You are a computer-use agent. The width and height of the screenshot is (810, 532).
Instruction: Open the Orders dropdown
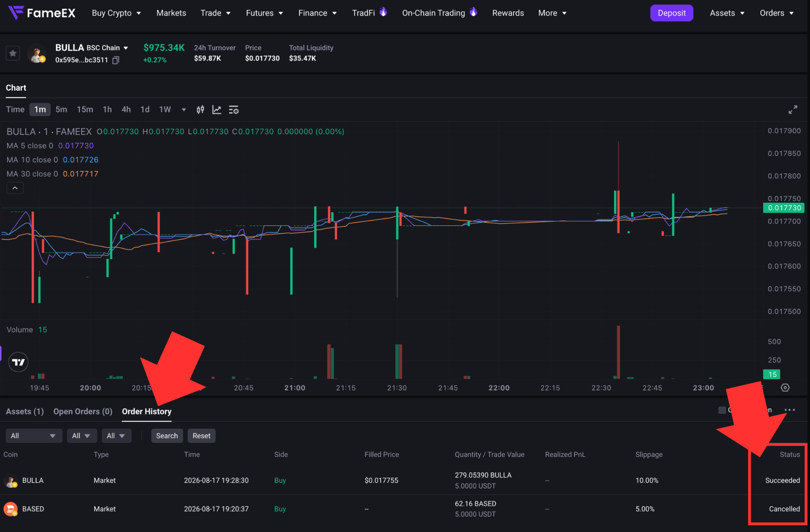(x=777, y=13)
